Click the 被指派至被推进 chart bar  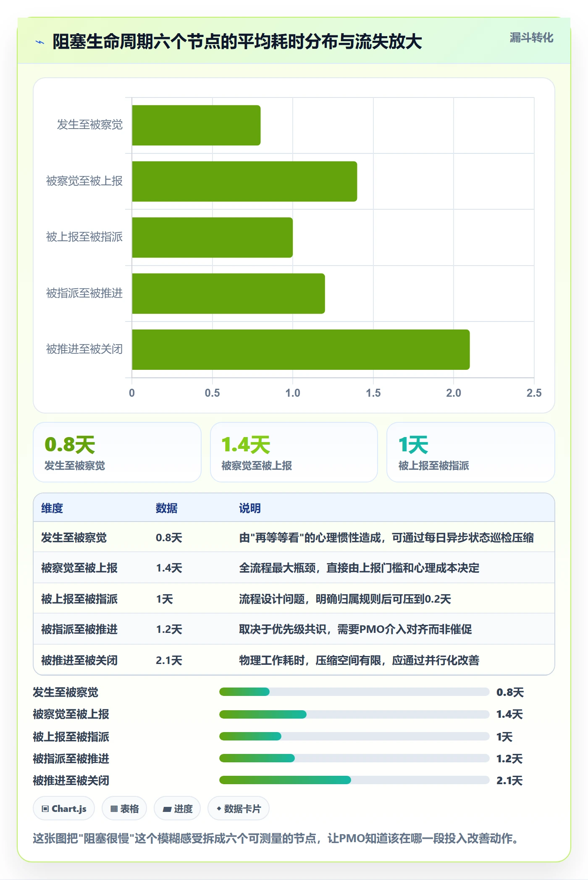[x=228, y=293]
